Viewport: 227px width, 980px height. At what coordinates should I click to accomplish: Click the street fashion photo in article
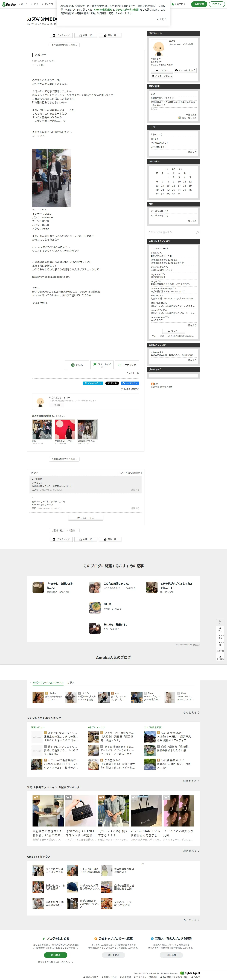point(51,178)
